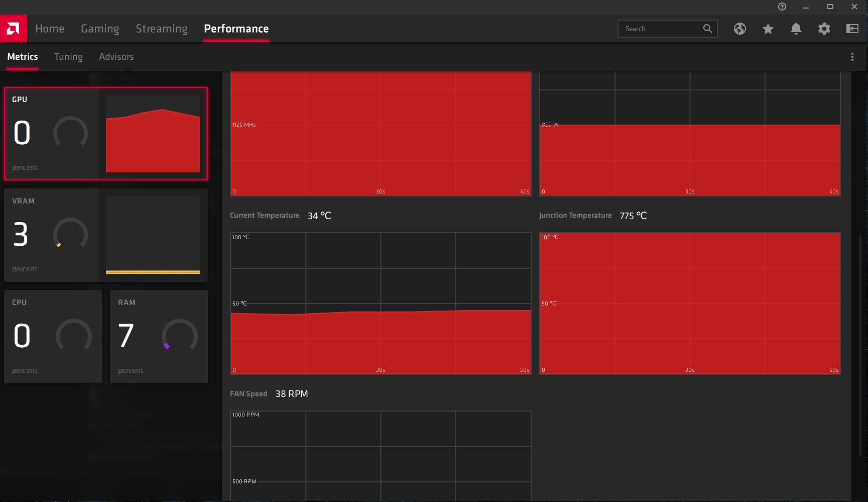Open notifications bell icon

pyautogui.click(x=796, y=29)
